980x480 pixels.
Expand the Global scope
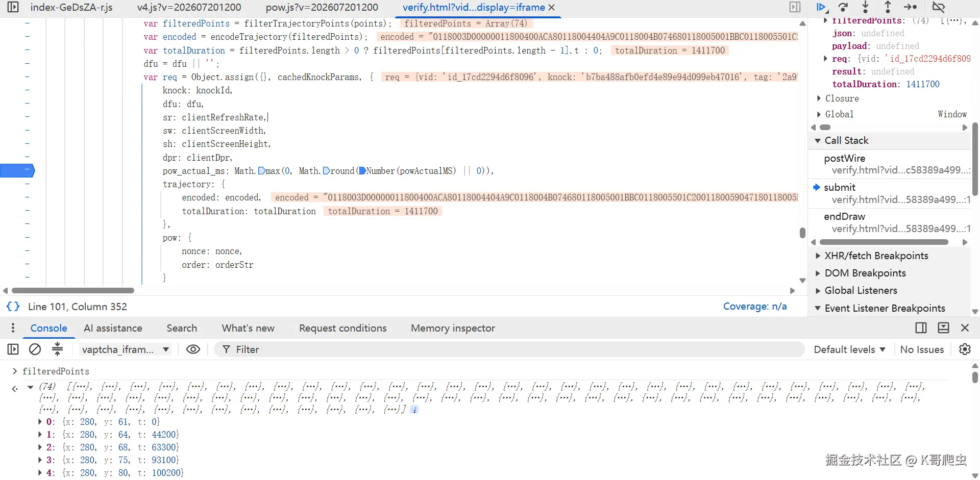coord(819,114)
